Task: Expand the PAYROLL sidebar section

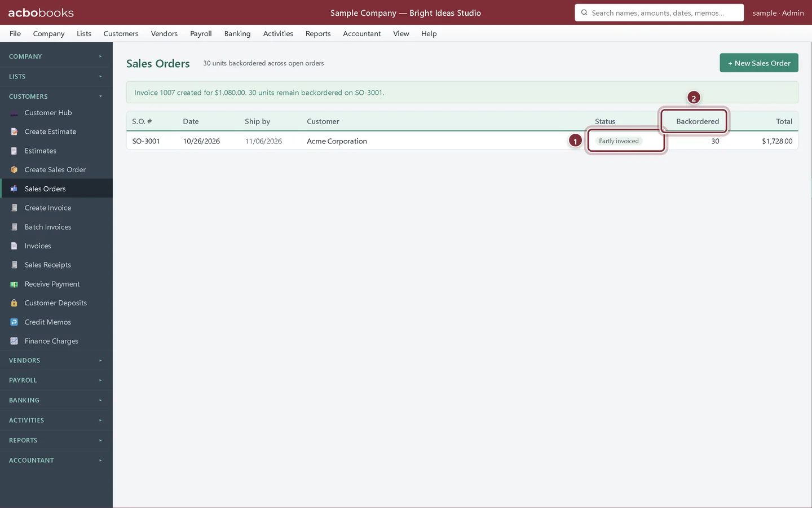Action: [x=56, y=380]
